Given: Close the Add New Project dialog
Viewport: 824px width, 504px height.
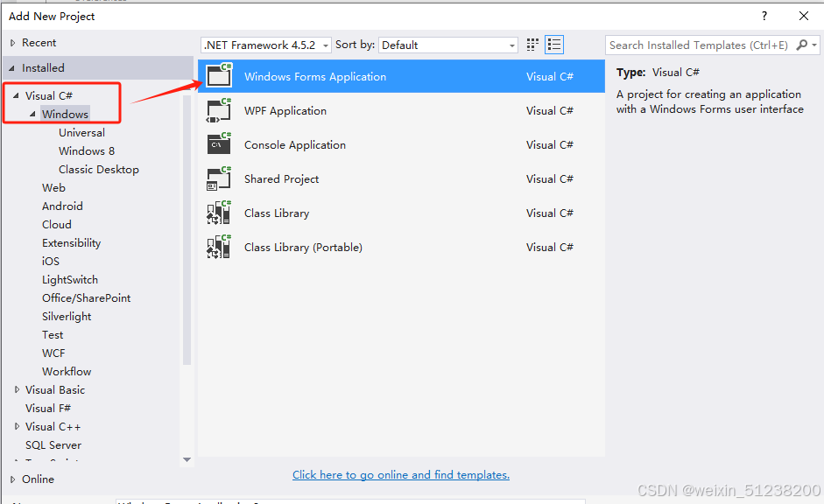Looking at the screenshot, I should [x=804, y=17].
